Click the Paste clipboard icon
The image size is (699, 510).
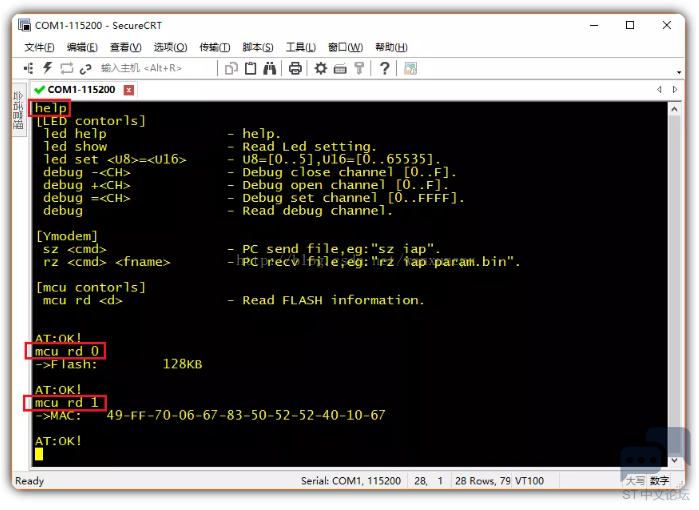coord(251,68)
